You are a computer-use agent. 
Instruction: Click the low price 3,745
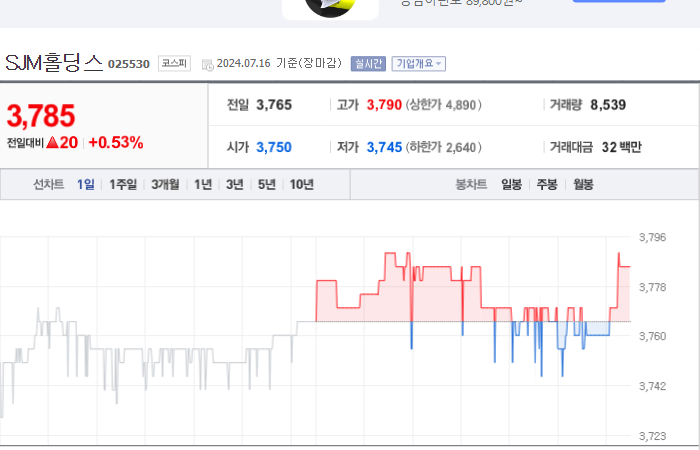coord(384,147)
